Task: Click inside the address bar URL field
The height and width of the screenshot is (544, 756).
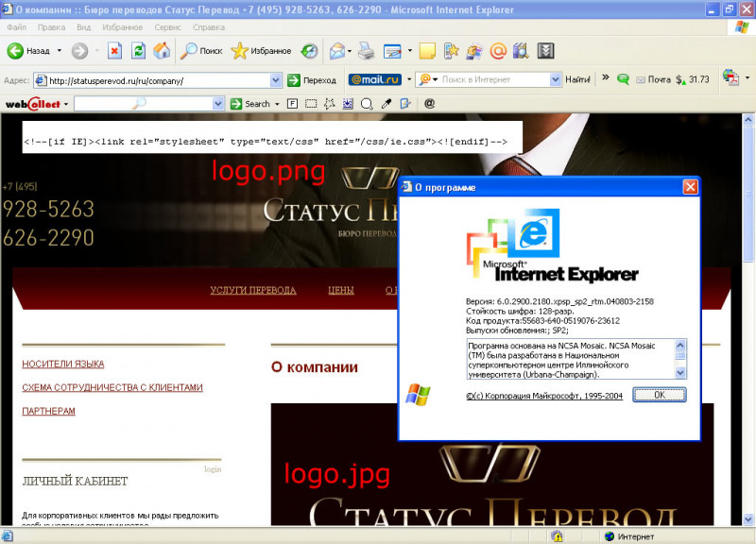Action: pos(158,80)
